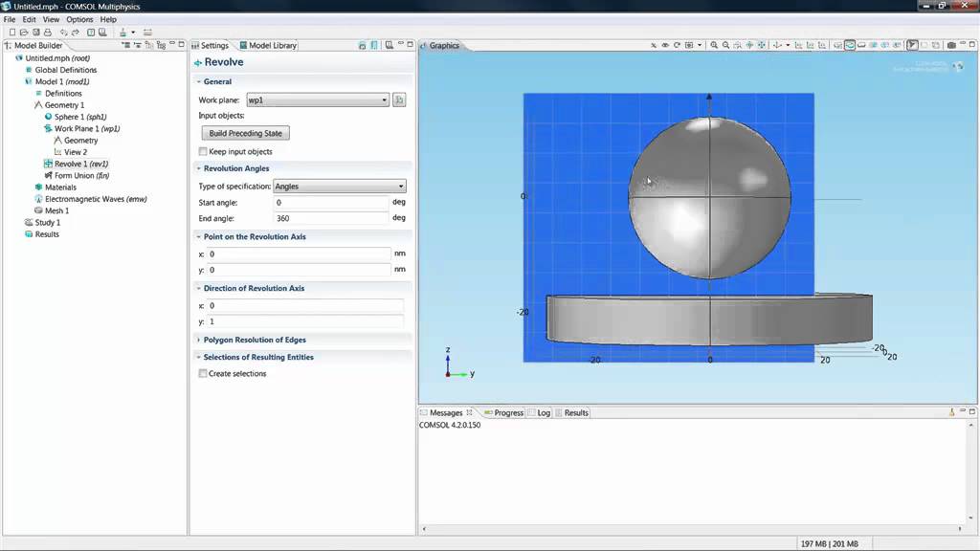
Task: Collapse Selections of Resulting Entities section
Action: tap(199, 358)
